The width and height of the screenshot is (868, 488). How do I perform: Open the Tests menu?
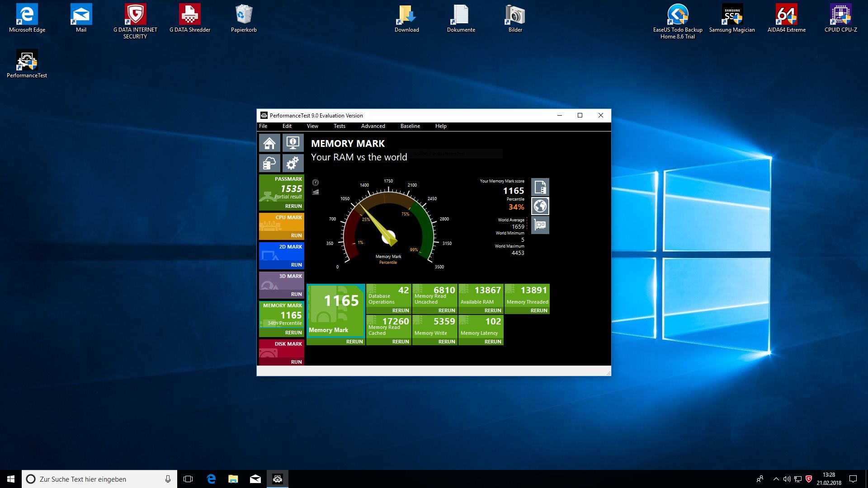(x=339, y=126)
